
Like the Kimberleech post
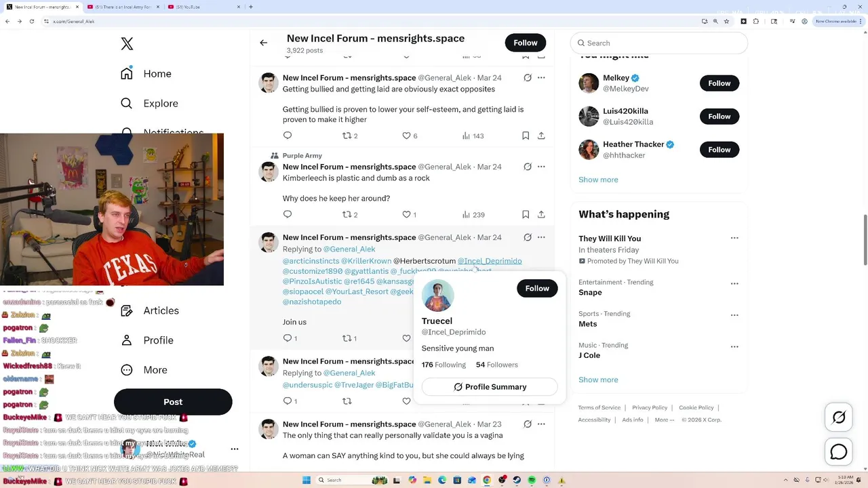410,214
